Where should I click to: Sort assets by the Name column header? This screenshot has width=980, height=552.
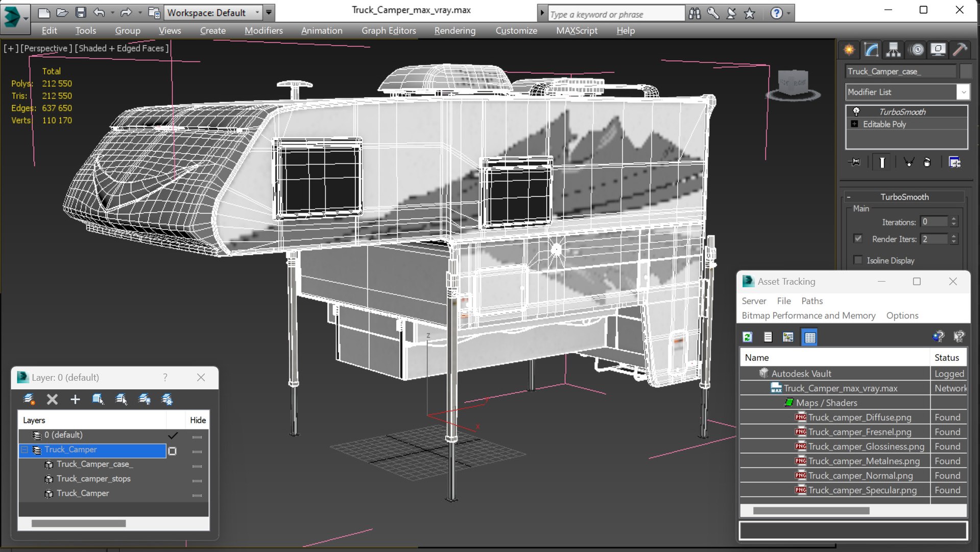tap(835, 358)
